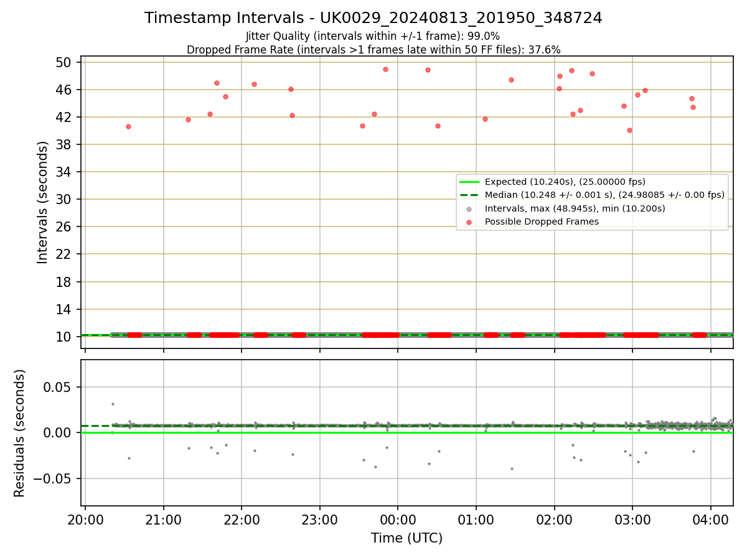Click the '22:00' time axis tick label
747x560 pixels.
pos(242,519)
